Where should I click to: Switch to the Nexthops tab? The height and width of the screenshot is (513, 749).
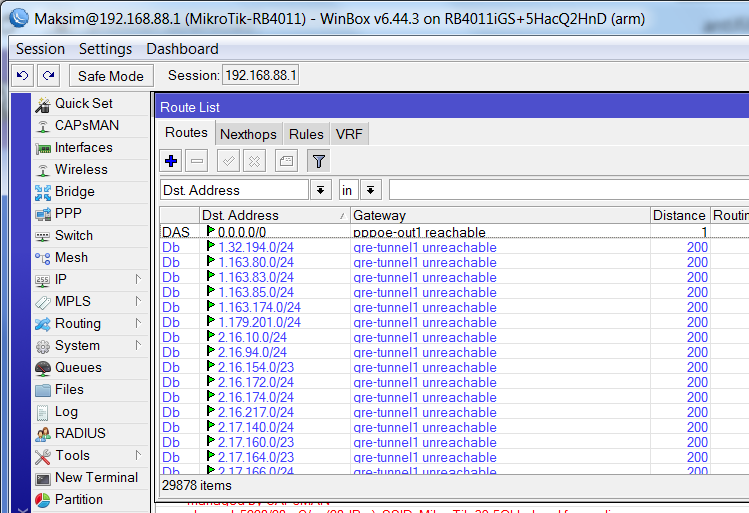pyautogui.click(x=248, y=134)
